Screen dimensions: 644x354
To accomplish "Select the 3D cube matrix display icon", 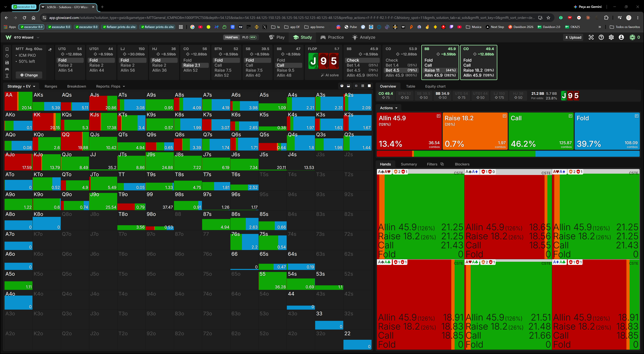I will click(x=342, y=86).
